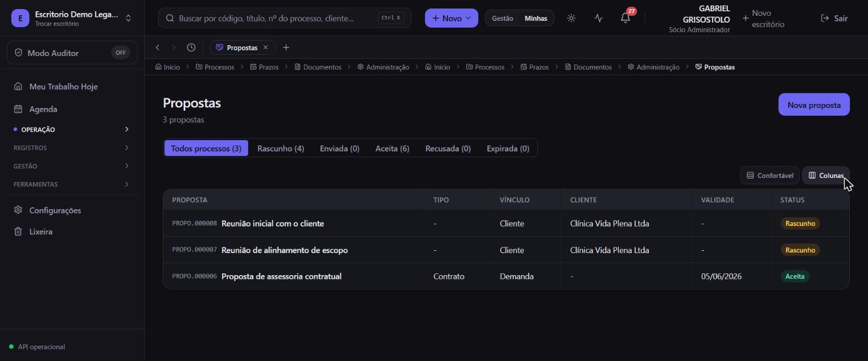
Task: Open notifications bell with 27 badge
Action: (626, 18)
